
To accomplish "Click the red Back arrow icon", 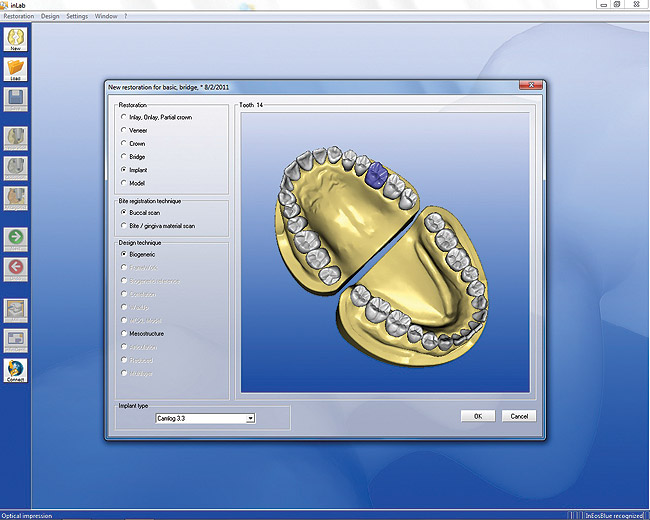I will [x=17, y=268].
